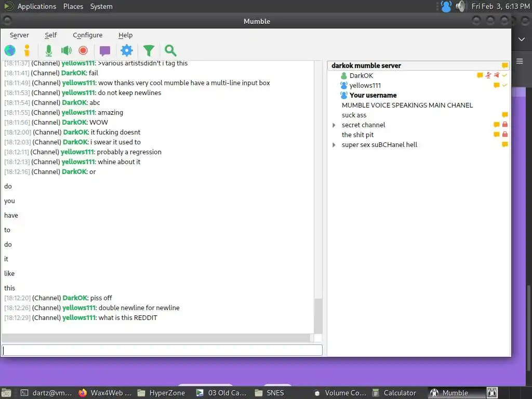Open the Self menu
532x399 pixels.
[x=50, y=35]
